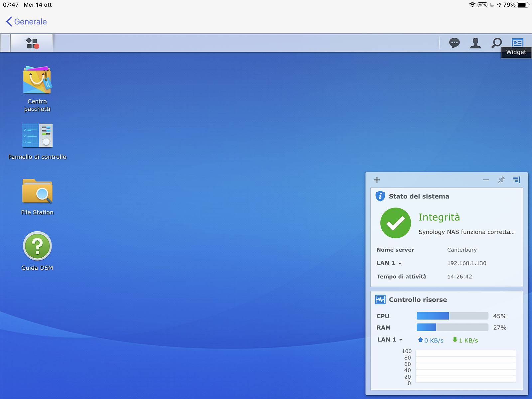This screenshot has width=532, height=399.
Task: Click the upload speed 0 KB/s
Action: click(x=431, y=340)
